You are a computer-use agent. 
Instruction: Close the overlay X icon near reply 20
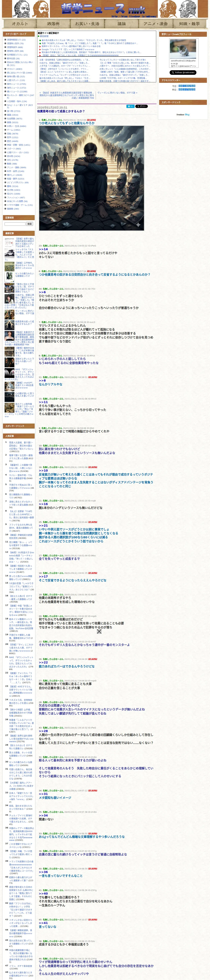(99, 631)
